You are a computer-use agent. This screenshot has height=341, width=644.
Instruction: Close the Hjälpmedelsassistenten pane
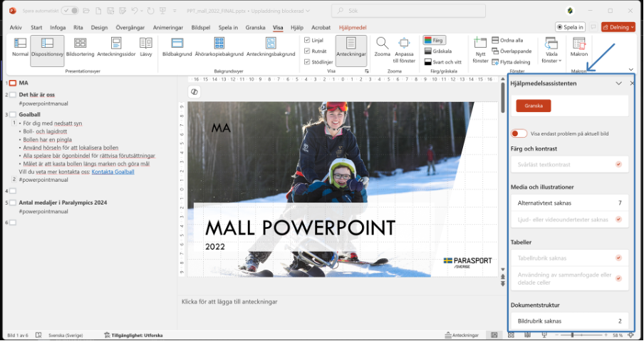tap(632, 83)
